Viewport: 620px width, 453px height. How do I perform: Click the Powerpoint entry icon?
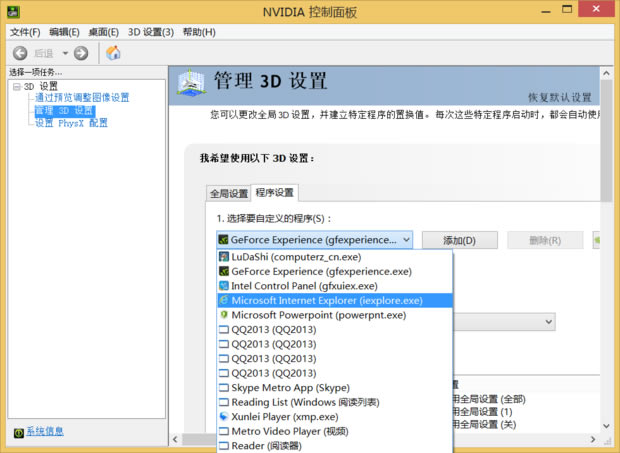coord(224,315)
